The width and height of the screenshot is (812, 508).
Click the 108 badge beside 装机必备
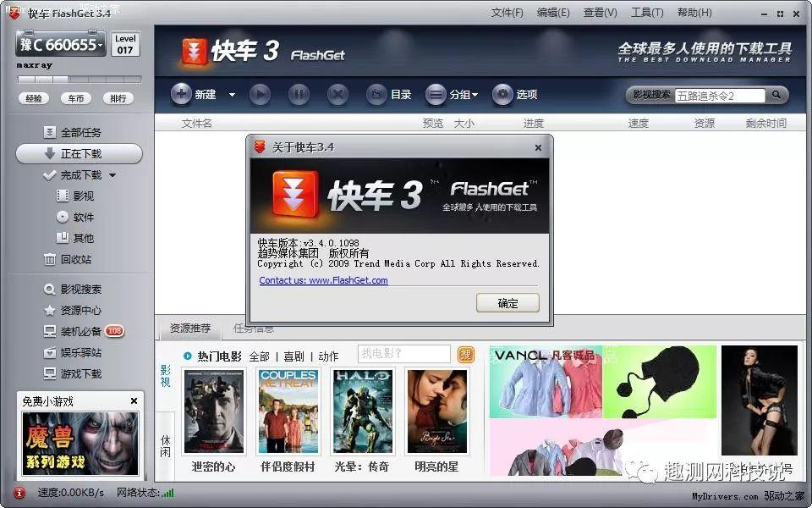click(x=114, y=331)
